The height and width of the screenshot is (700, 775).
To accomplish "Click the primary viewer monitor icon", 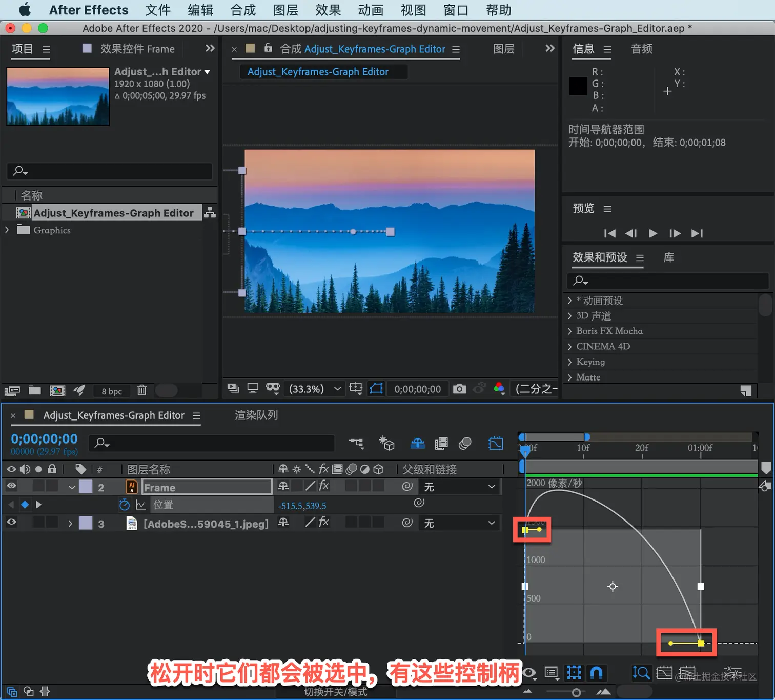I will [x=253, y=388].
